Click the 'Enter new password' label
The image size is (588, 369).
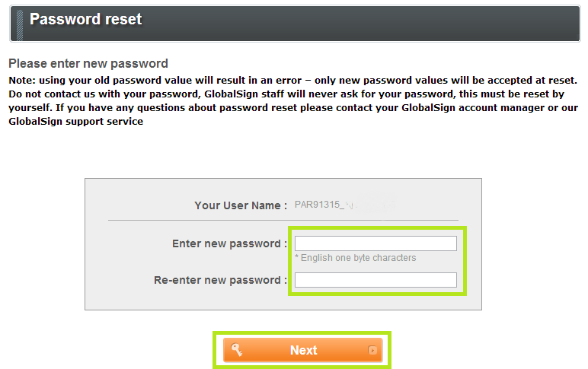229,243
